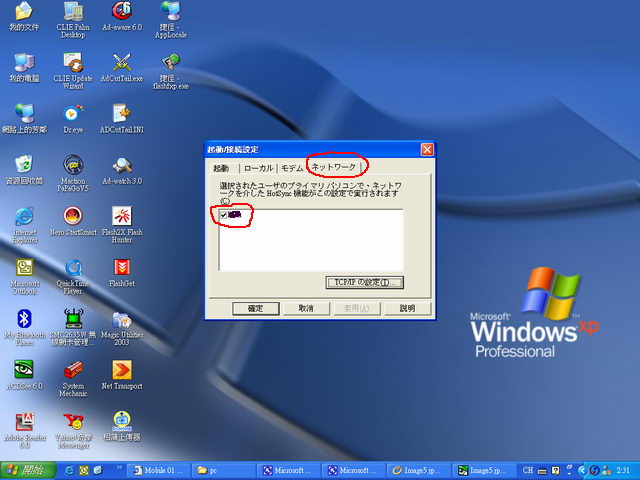
Task: Toggle the user checkbox in network list
Action: tap(223, 215)
